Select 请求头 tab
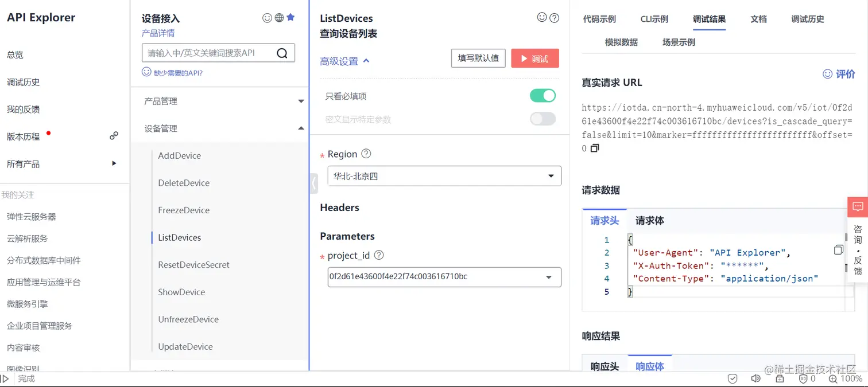The image size is (868, 387). point(604,221)
